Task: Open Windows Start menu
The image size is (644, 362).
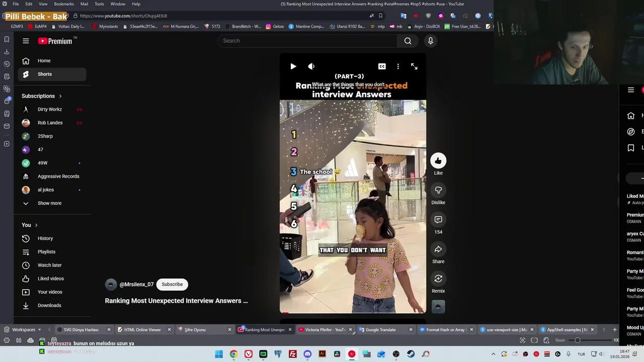Action: [x=219, y=354]
